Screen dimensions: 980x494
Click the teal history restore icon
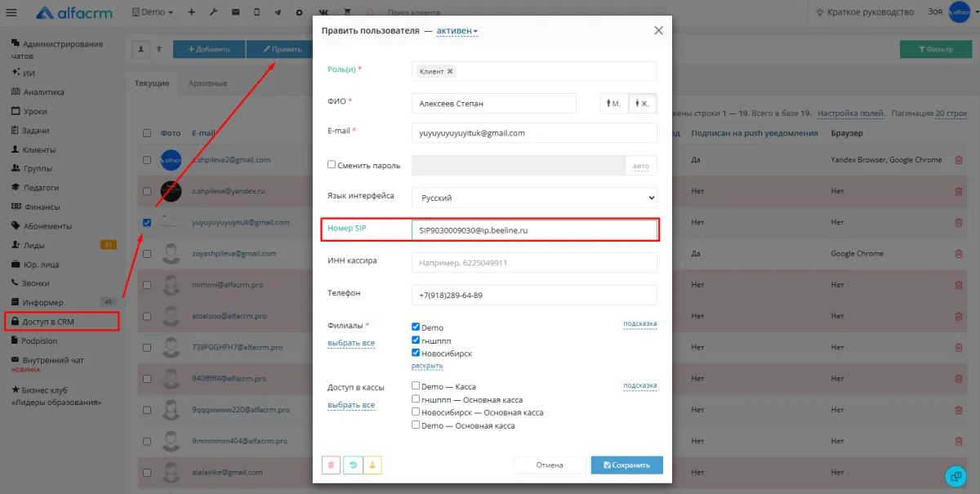click(352, 465)
